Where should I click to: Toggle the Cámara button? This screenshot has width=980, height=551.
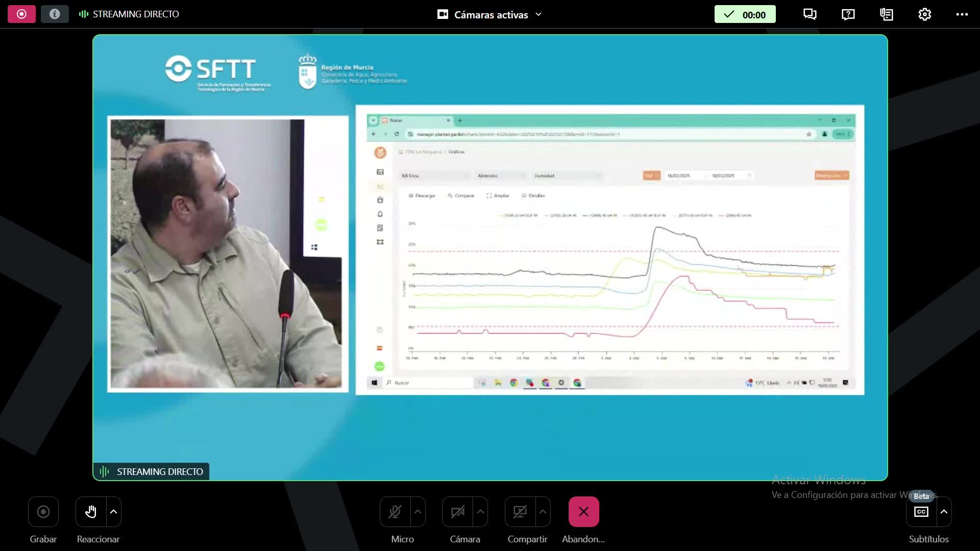coord(457,512)
